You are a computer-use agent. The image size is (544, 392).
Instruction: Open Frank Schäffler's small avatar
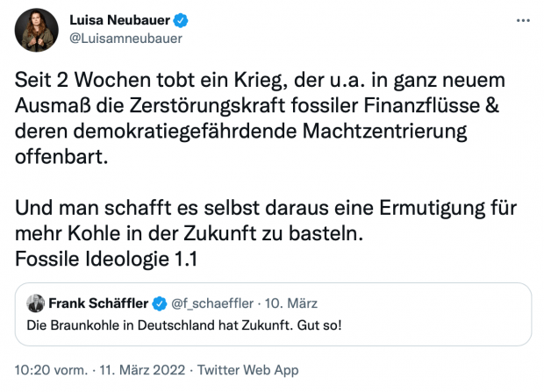(x=36, y=303)
